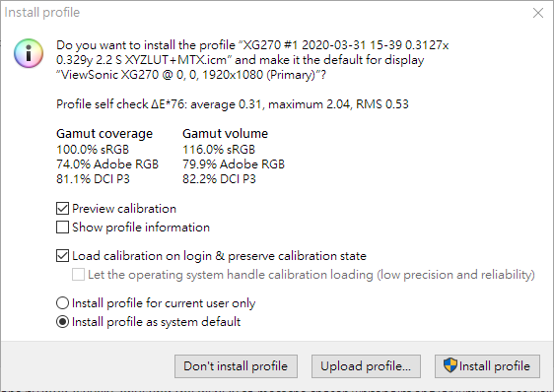Close the Install profile dialog
554x392 pixels.
[538, 13]
